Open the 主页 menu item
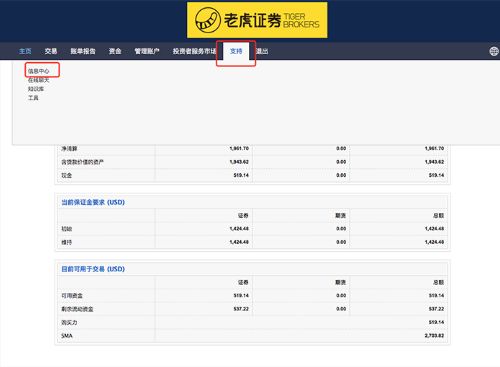This screenshot has height=367, width=500. tap(25, 51)
